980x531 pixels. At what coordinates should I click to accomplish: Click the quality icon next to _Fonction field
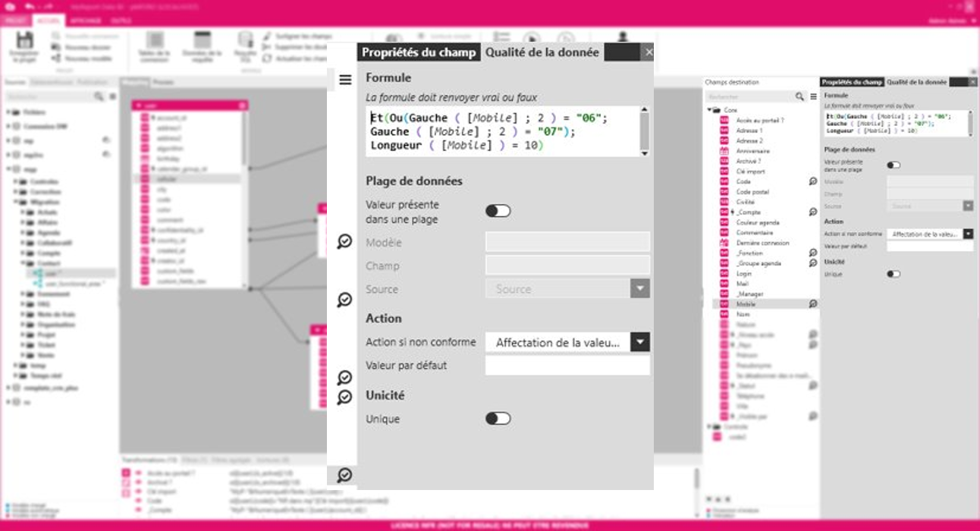click(x=812, y=253)
